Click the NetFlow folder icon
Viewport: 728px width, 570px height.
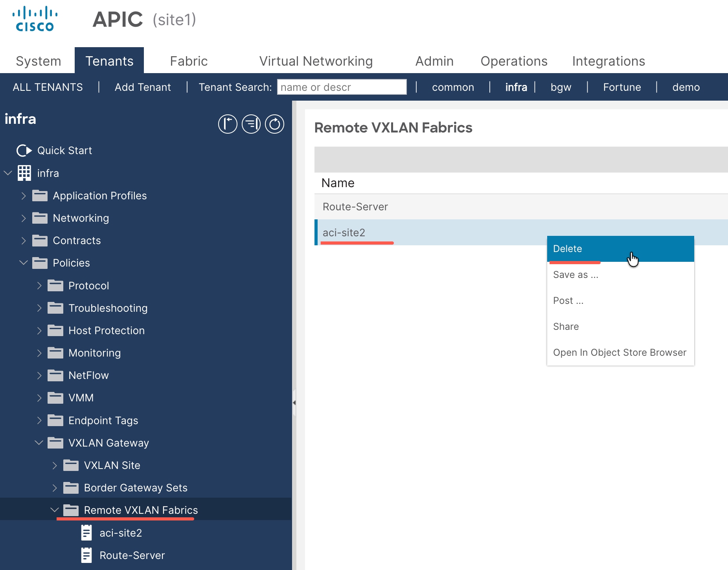click(55, 375)
